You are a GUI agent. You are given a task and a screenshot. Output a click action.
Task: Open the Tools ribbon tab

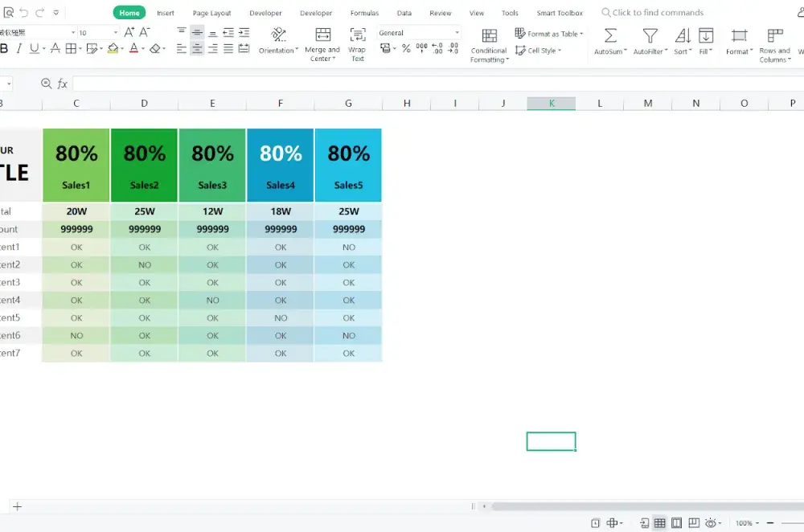[510, 13]
